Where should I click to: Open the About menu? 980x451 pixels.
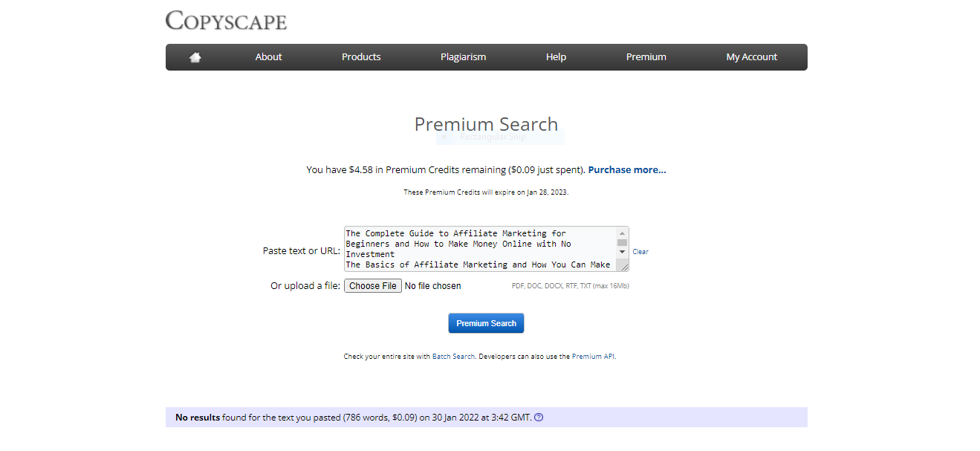pyautogui.click(x=268, y=56)
